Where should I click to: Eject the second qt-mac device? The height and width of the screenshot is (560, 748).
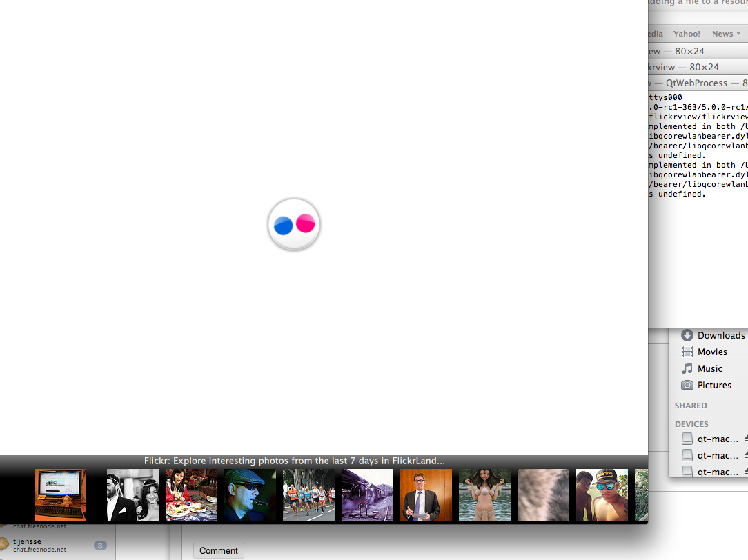746,456
